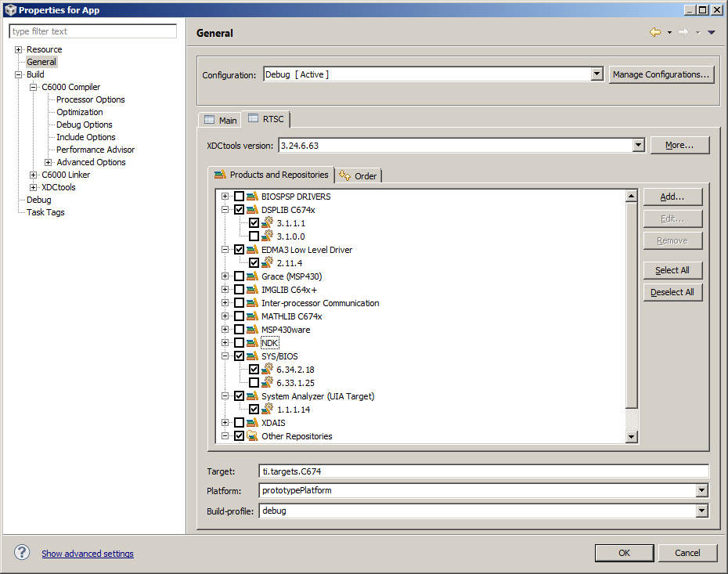Click the 6.34.2.18 version gear icon
The height and width of the screenshot is (574, 728).
[x=268, y=369]
